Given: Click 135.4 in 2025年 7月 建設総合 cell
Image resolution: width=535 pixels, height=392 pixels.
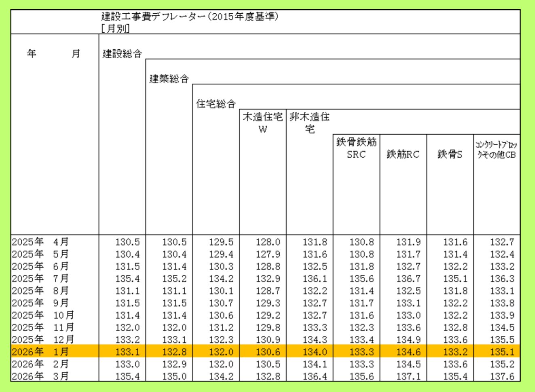Looking at the screenshot, I should click(127, 279).
